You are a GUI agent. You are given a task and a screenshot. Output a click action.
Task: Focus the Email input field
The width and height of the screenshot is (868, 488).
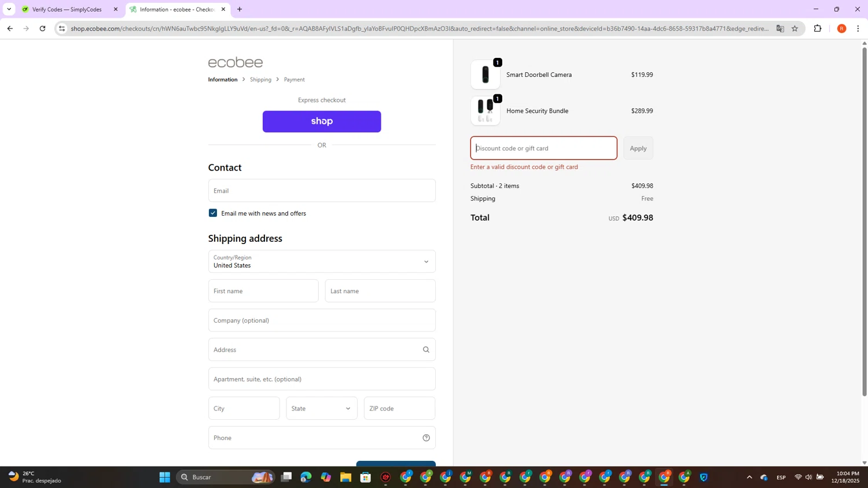(322, 191)
